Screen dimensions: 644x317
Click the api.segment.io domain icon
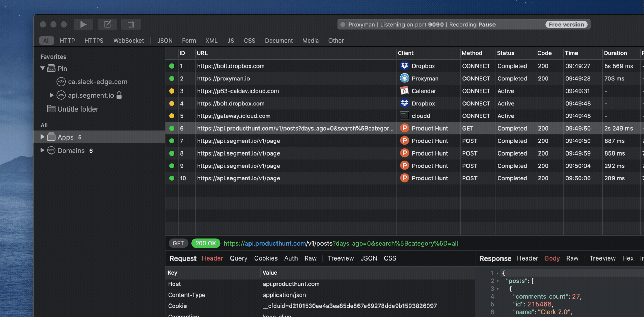61,95
